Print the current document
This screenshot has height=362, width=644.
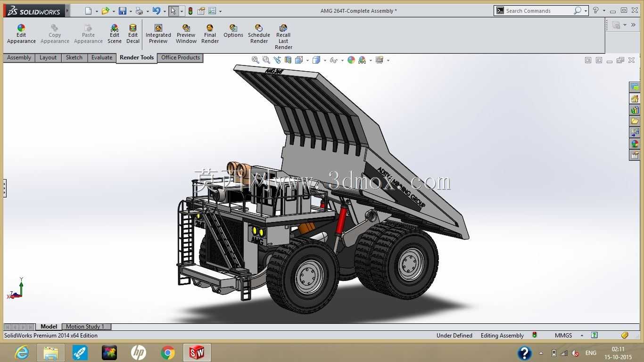point(139,11)
